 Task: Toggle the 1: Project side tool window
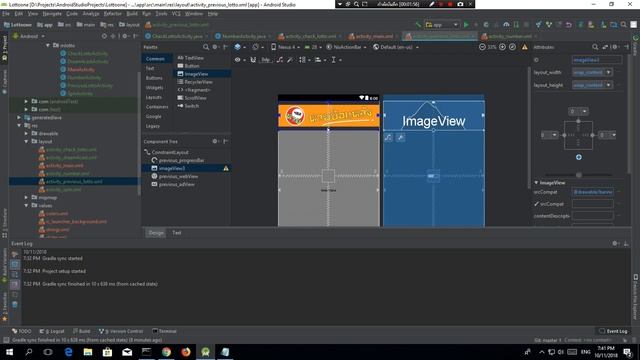tap(4, 48)
